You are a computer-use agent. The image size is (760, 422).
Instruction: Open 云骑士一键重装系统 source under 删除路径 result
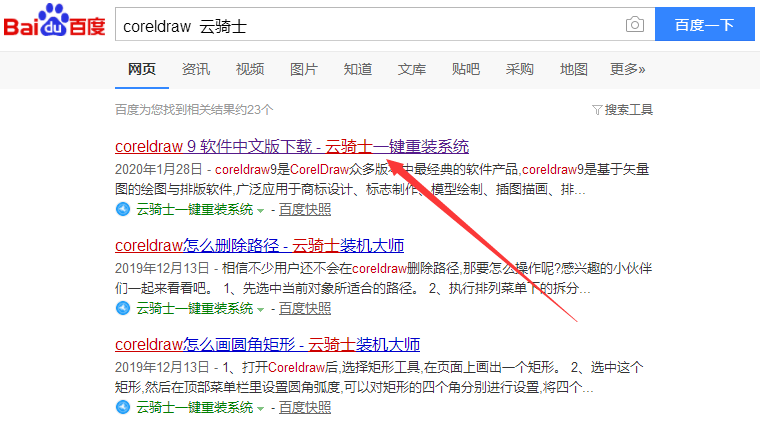[195, 308]
